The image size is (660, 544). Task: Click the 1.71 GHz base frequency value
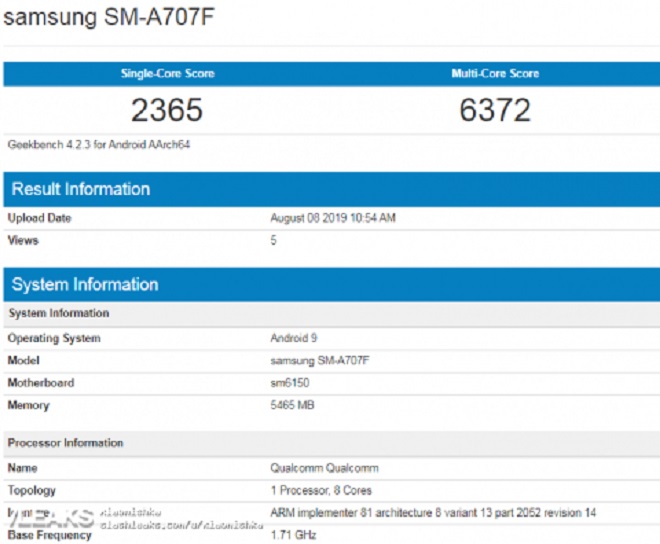pos(292,535)
